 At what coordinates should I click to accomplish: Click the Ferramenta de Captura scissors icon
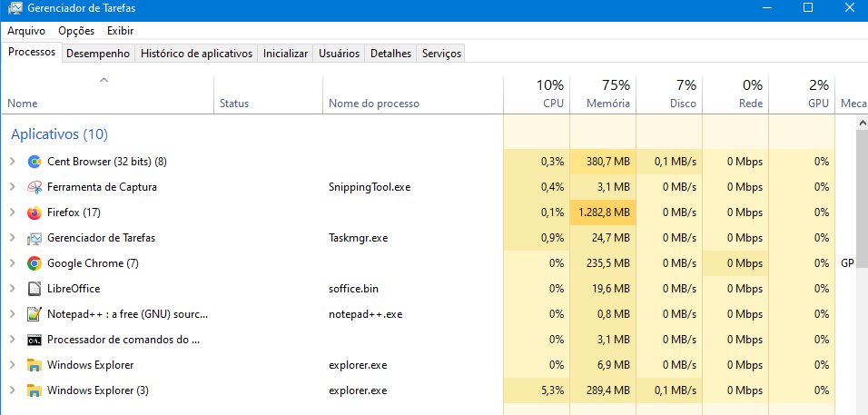tap(35, 187)
